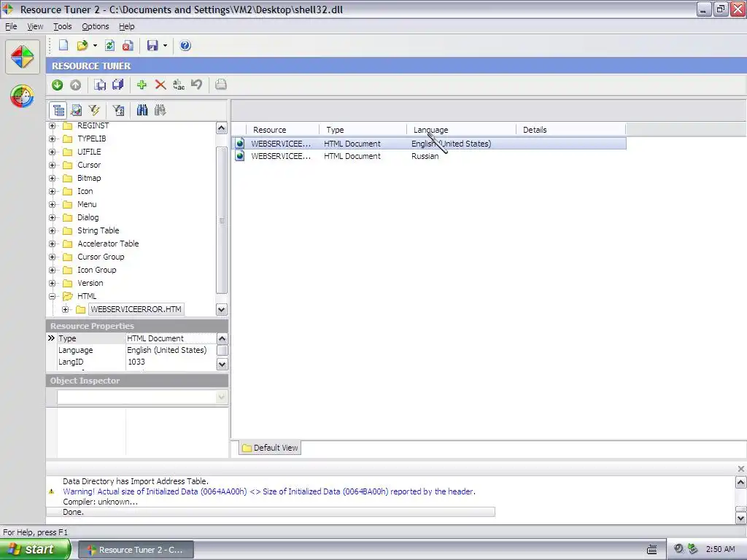Open the Help menu
Image resolution: width=747 pixels, height=560 pixels.
127,27
